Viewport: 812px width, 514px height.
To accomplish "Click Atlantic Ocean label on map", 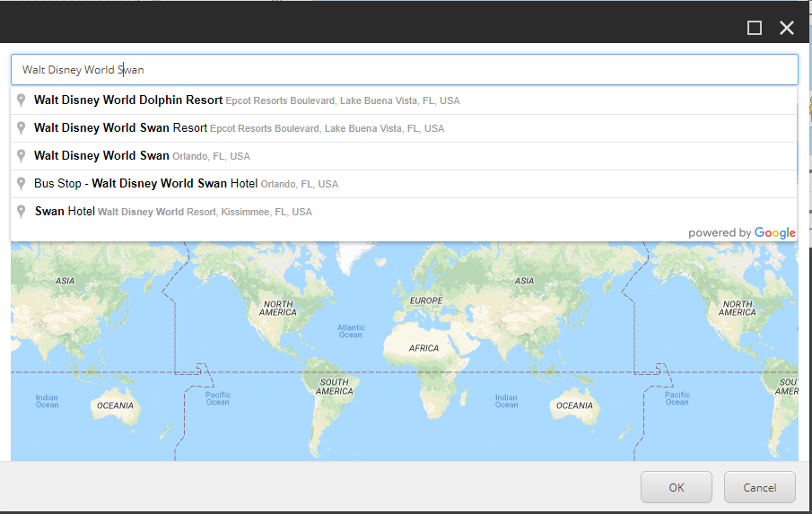I will click(x=351, y=331).
